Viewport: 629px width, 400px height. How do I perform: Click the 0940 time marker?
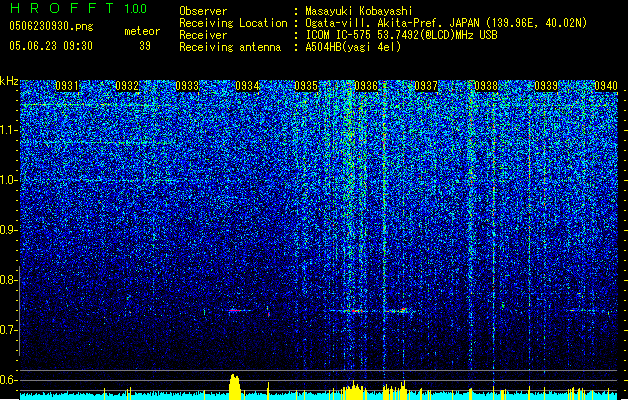coord(606,86)
